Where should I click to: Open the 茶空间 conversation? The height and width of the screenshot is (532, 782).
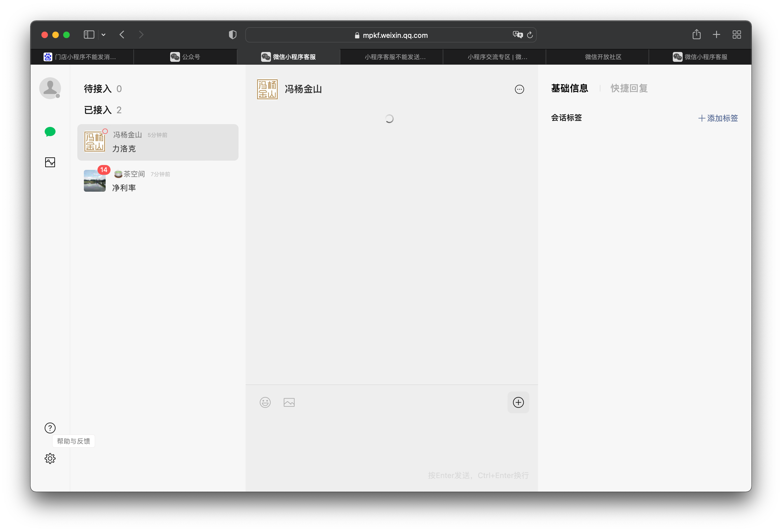(157, 181)
